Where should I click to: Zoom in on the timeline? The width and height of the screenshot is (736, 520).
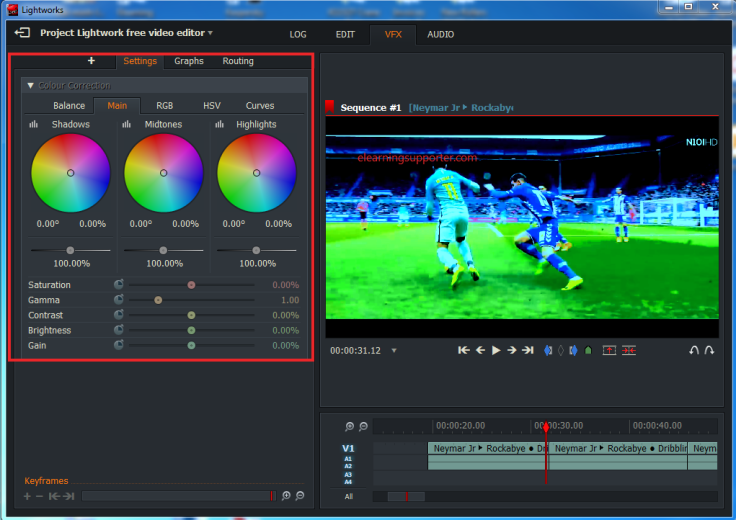click(x=349, y=426)
